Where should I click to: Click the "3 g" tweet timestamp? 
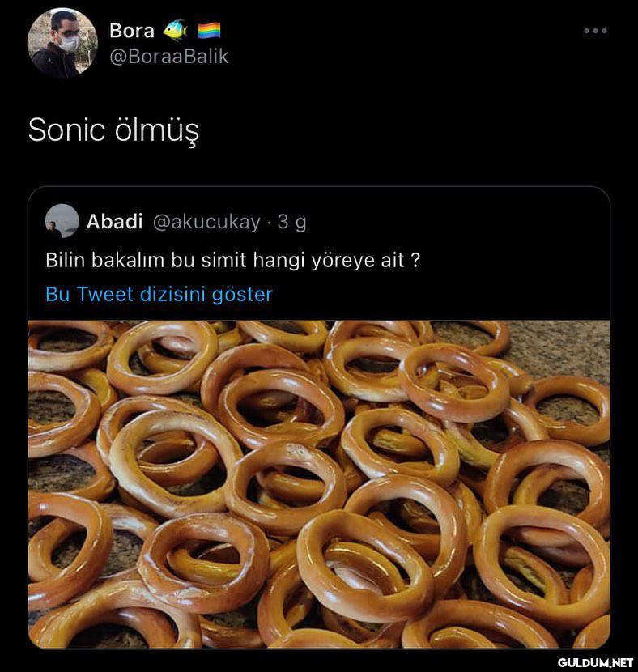[x=291, y=222]
